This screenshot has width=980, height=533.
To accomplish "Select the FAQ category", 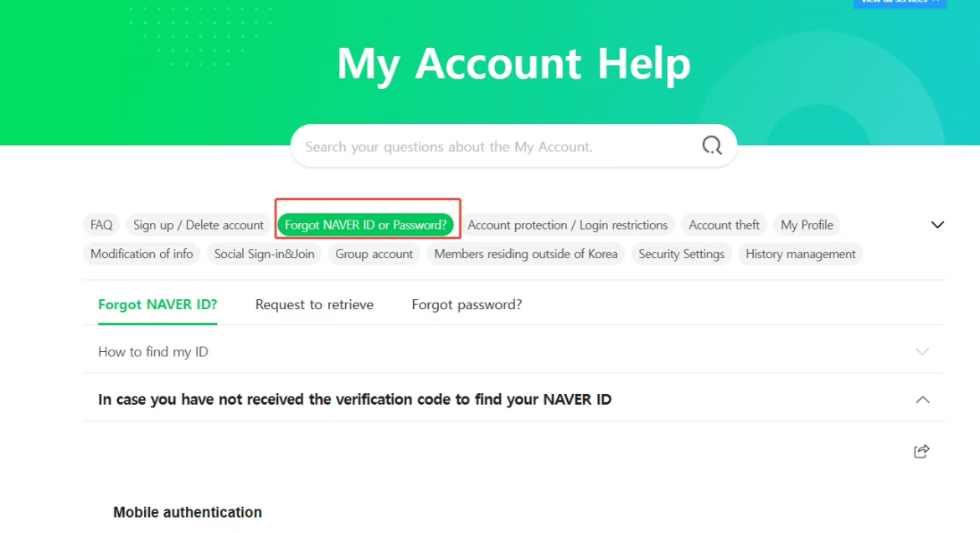I will click(101, 225).
